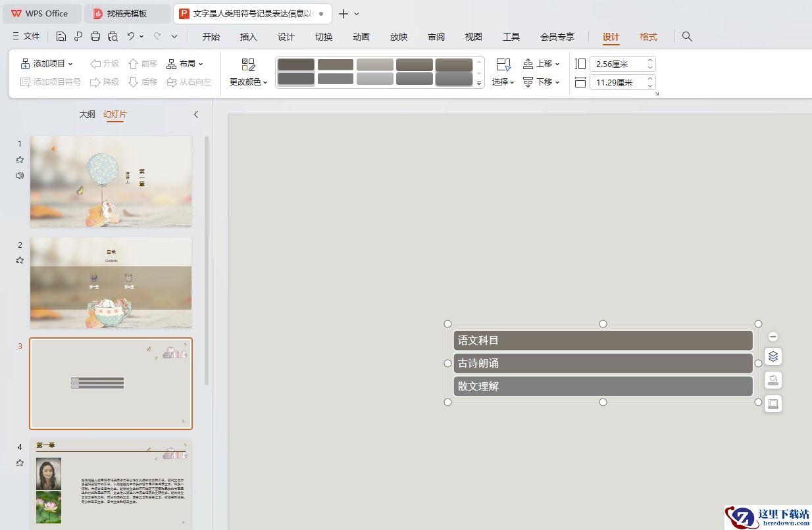Viewport: 812px width, 530px height.
Task: Select slide 2 thumbnail
Action: point(111,283)
